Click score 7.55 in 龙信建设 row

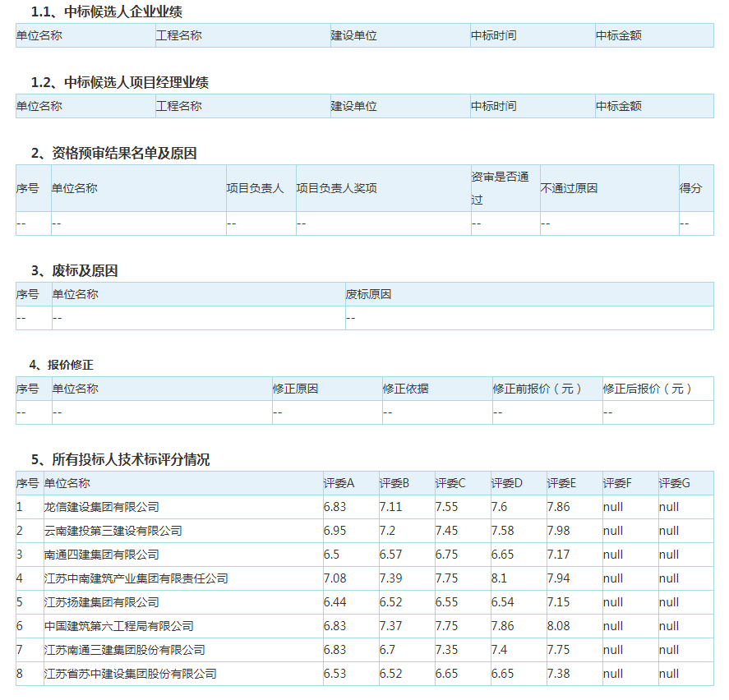446,507
